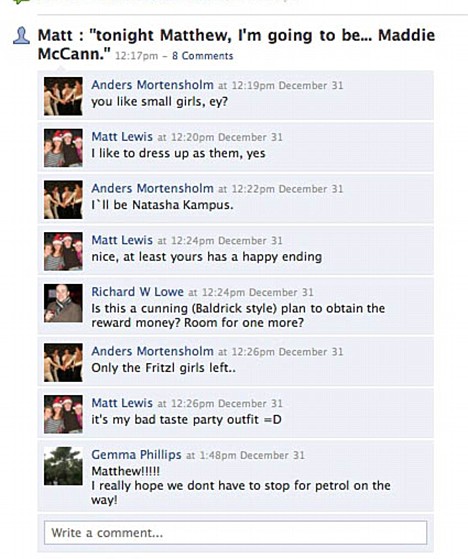The width and height of the screenshot is (468, 559).
Task: Open Gemma Phillips's profile name link
Action: click(136, 455)
